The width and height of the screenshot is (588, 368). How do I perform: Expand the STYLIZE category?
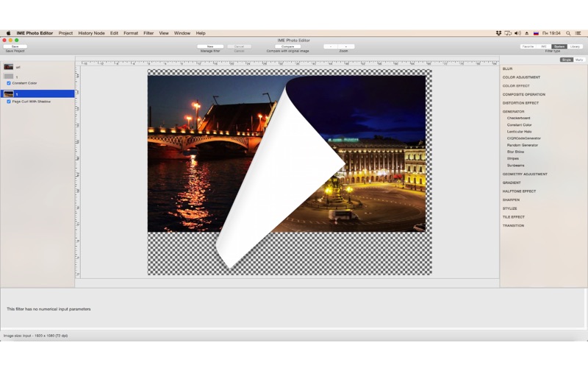point(509,208)
